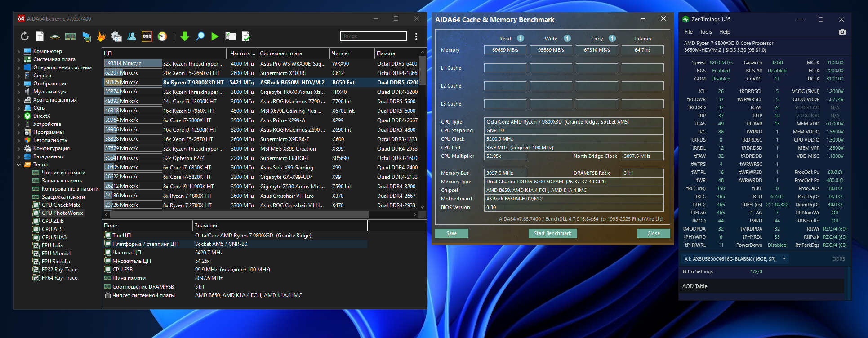Image resolution: width=868 pixels, height=338 pixels.
Task: Open the OSD panel icon
Action: coord(147,36)
